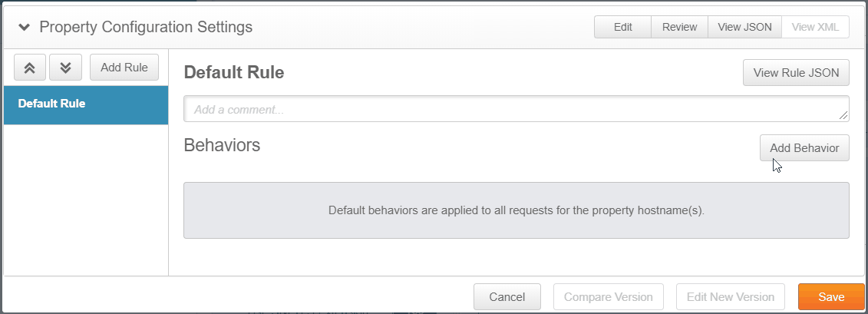Click the double-up arrows collapse icon

[x=30, y=68]
